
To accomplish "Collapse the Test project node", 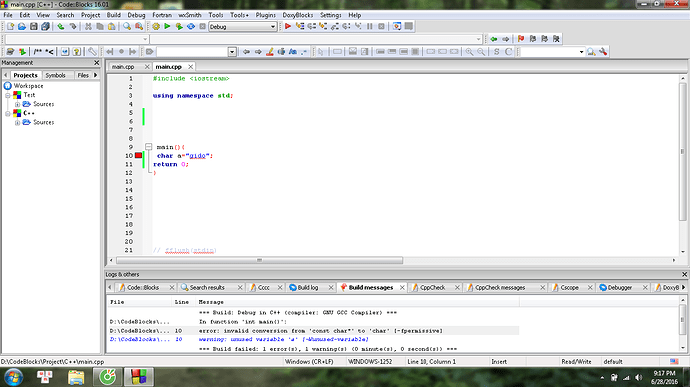I will point(8,95).
